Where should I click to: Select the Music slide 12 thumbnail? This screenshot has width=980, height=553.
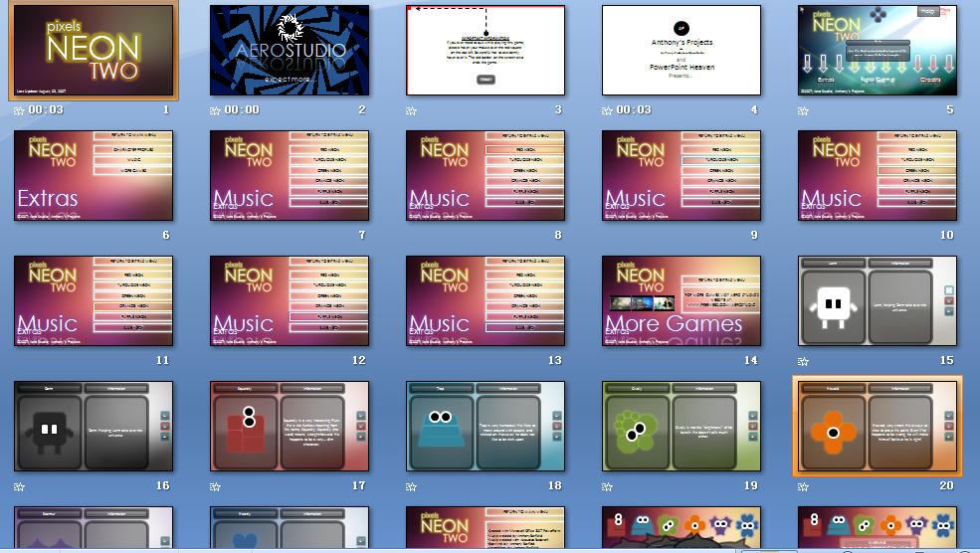[x=290, y=300]
